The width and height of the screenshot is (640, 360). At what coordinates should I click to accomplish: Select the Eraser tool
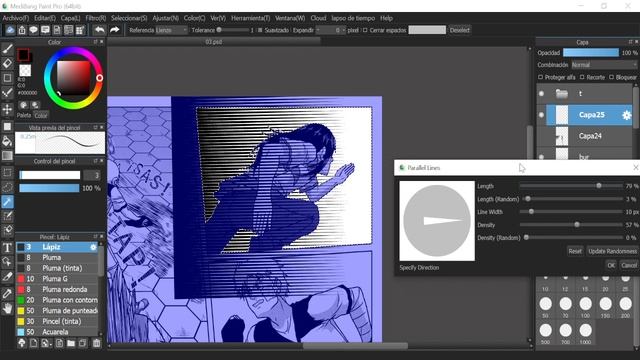7,63
